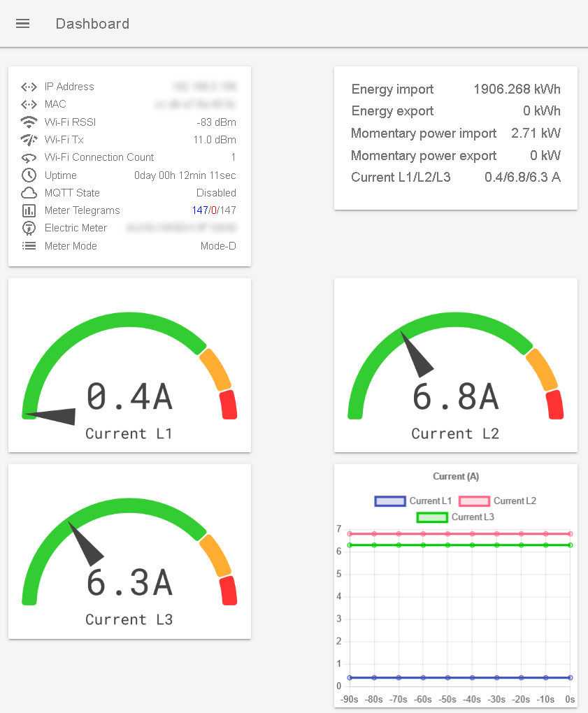Click the IP Address network icon

[29, 87]
